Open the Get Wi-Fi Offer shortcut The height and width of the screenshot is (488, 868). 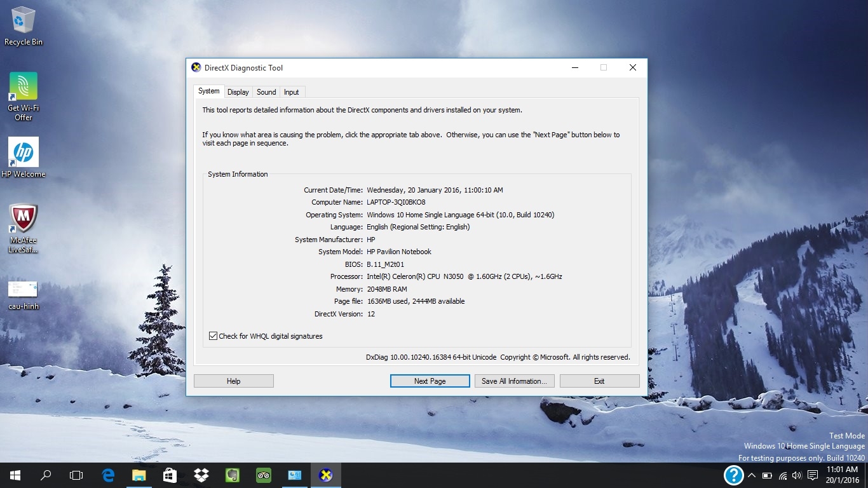24,97
